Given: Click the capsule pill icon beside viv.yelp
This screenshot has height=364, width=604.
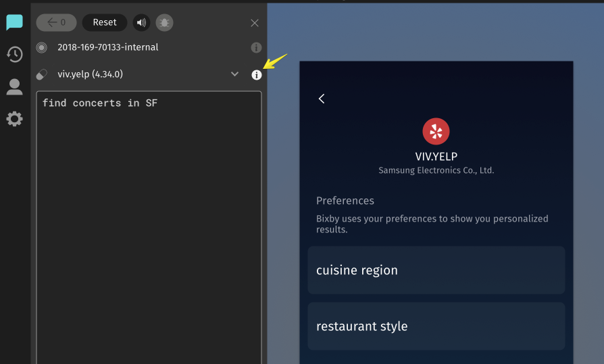Looking at the screenshot, I should pos(42,74).
